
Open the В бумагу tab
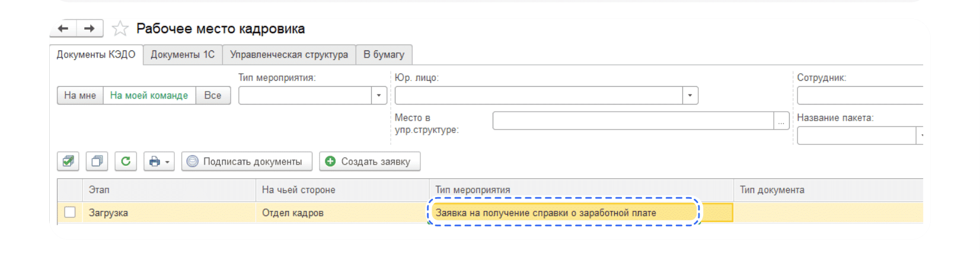384,55
